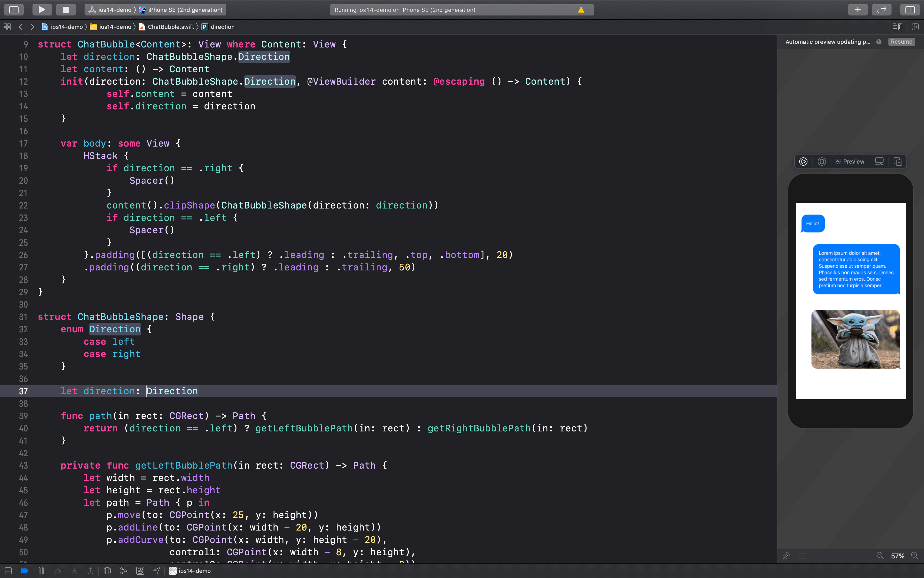Open the editor options menu icon
The image size is (924, 578).
pyautogui.click(x=897, y=27)
